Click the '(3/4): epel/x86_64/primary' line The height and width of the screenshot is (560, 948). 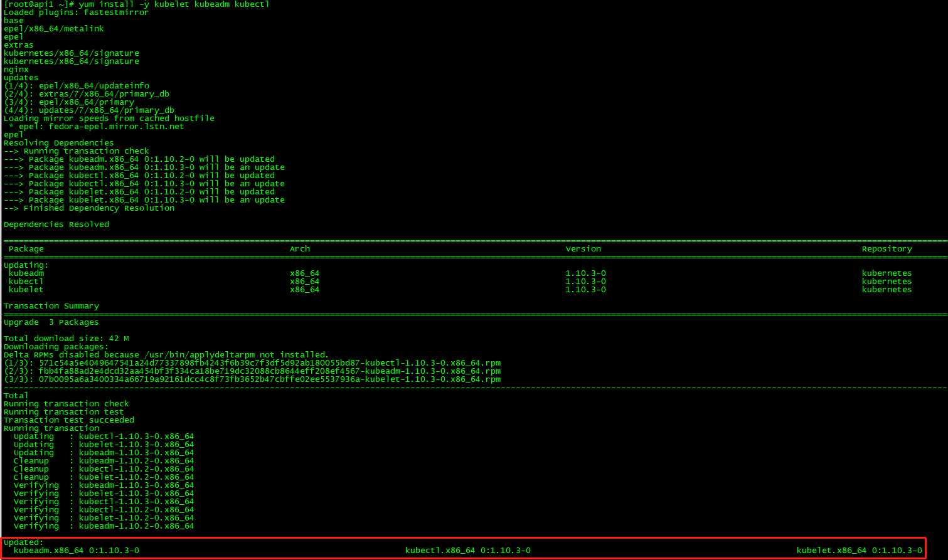(x=69, y=102)
